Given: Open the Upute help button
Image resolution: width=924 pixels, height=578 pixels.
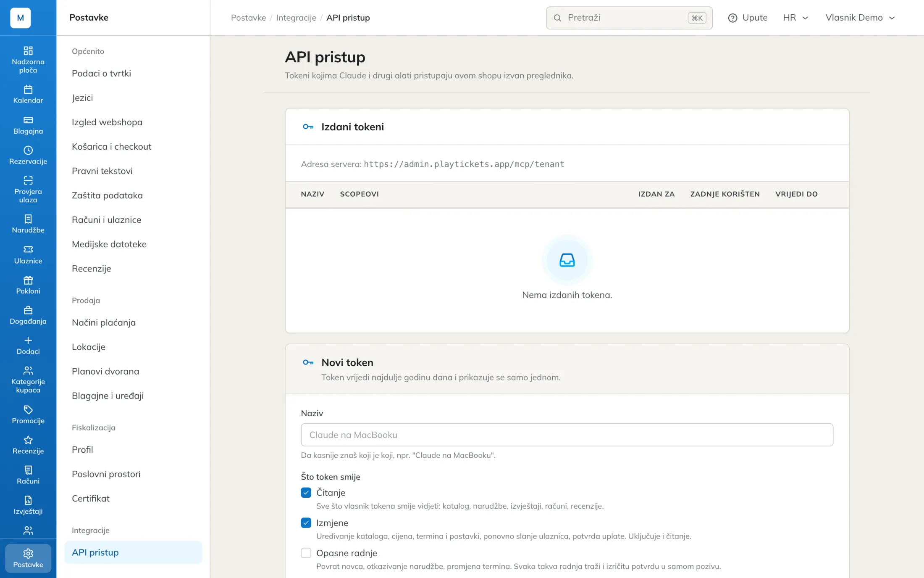Looking at the screenshot, I should pyautogui.click(x=748, y=18).
